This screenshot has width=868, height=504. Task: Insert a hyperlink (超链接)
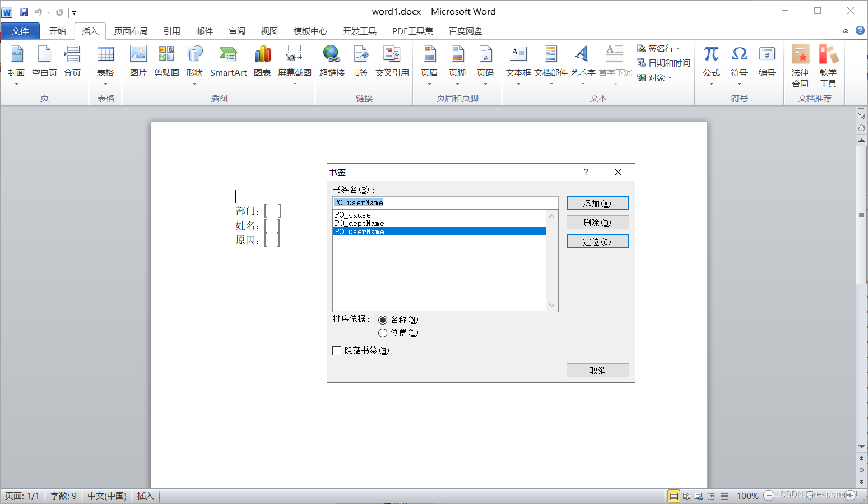click(332, 62)
